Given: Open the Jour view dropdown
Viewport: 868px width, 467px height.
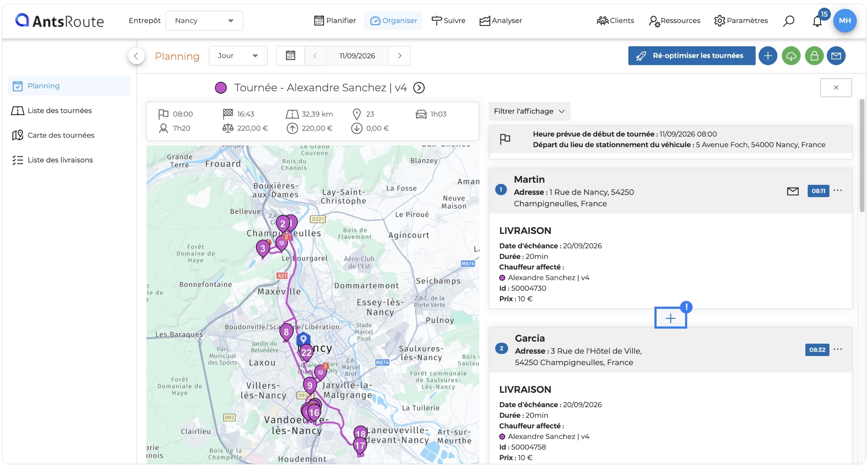Looking at the screenshot, I should pyautogui.click(x=238, y=55).
